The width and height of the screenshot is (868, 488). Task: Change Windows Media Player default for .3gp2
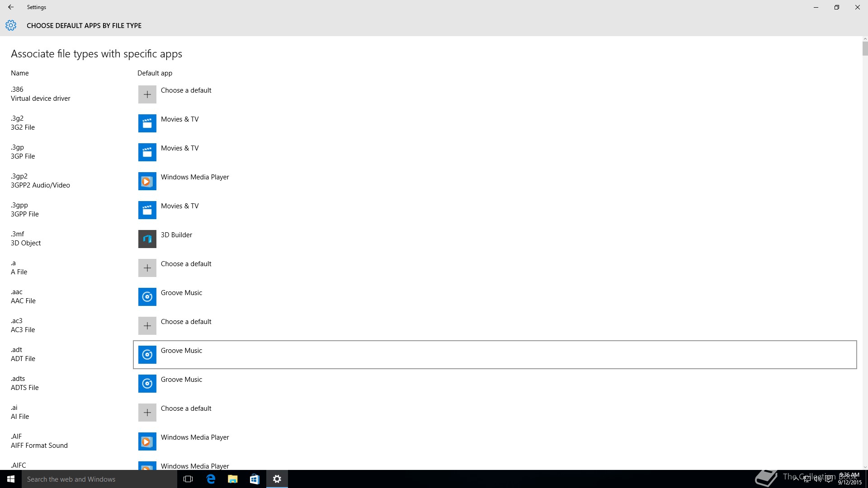[195, 177]
